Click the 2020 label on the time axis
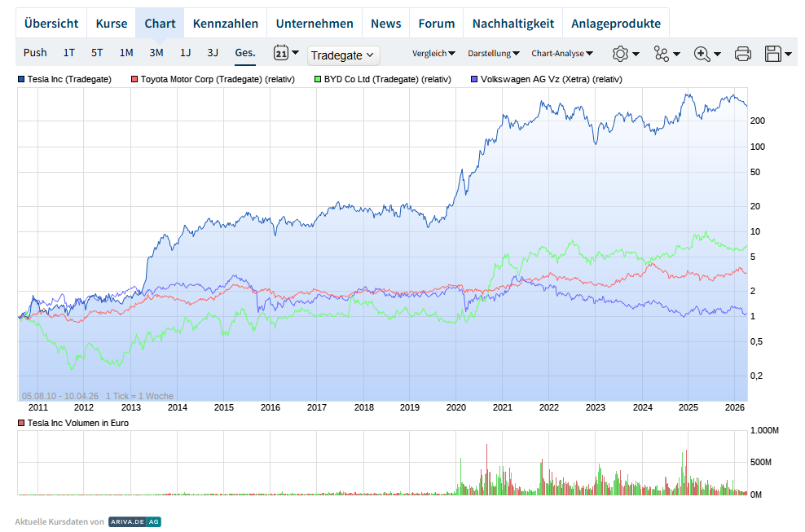The height and width of the screenshot is (532, 805). coord(456,407)
